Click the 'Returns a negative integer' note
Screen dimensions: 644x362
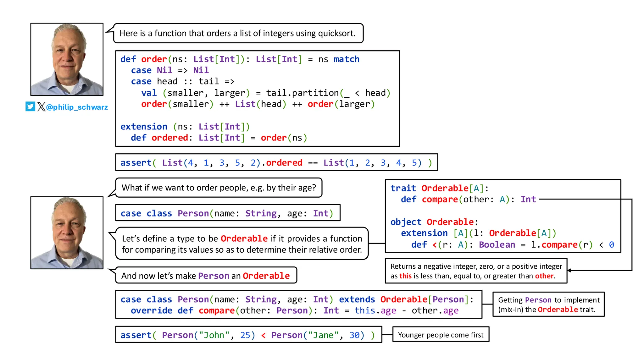tap(476, 271)
